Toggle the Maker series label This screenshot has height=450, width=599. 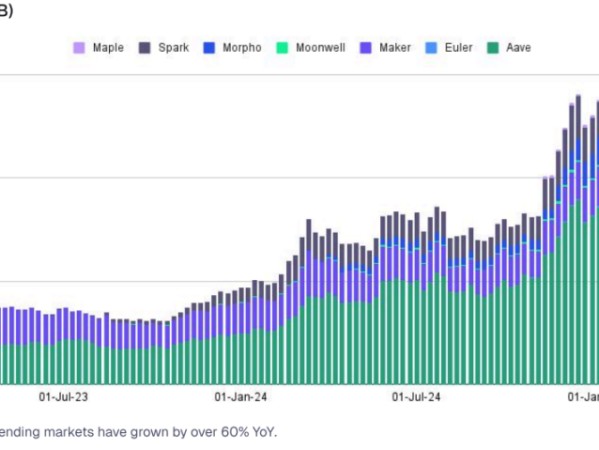pos(395,48)
